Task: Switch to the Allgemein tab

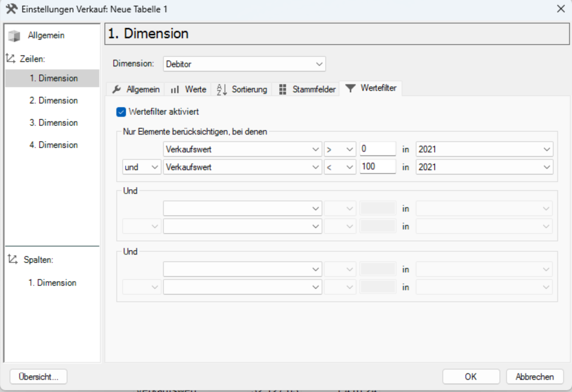Action: point(136,89)
